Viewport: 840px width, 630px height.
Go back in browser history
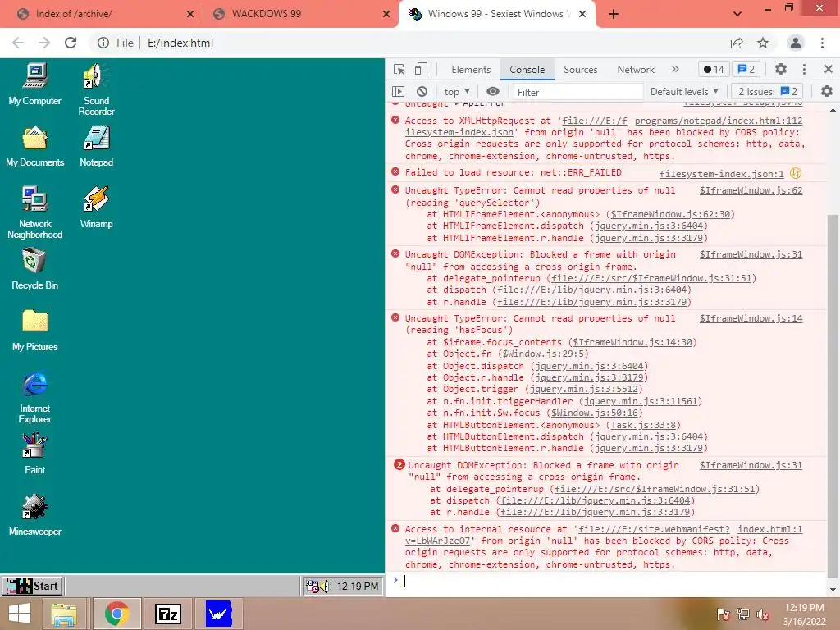click(18, 43)
